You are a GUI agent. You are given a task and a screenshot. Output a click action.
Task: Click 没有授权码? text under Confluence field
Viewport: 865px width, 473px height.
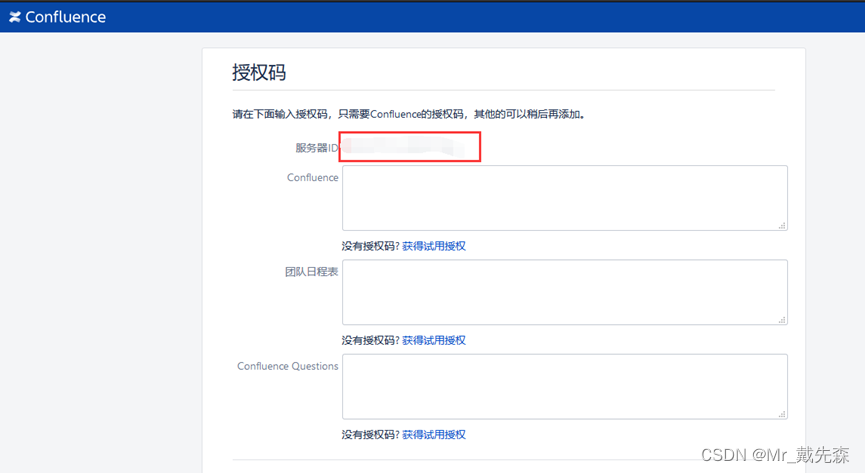click(370, 246)
